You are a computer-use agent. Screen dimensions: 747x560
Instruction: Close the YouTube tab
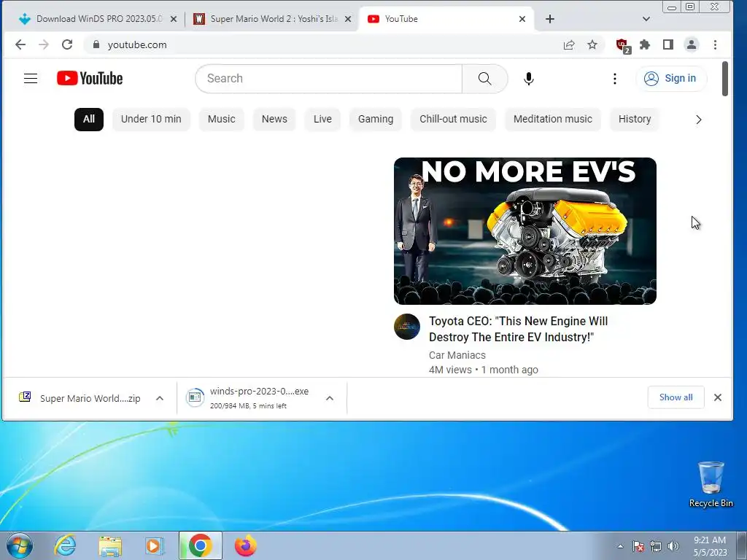pyautogui.click(x=522, y=19)
